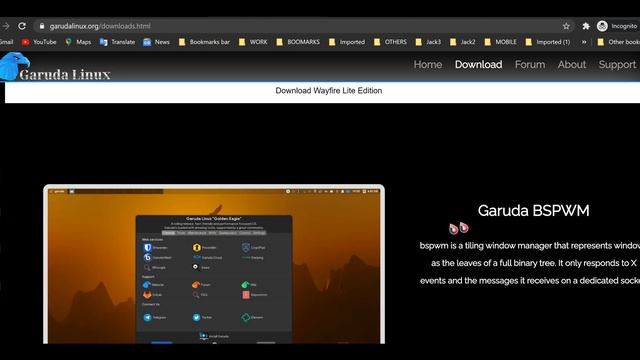Open the Maps bookmark
The image size is (640, 360).
click(78, 42)
